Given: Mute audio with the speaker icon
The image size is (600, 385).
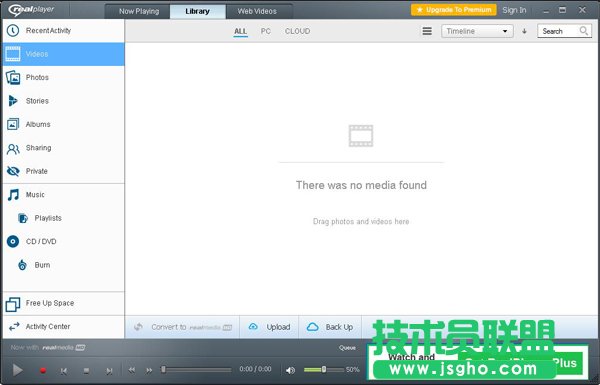Looking at the screenshot, I should pos(290,370).
